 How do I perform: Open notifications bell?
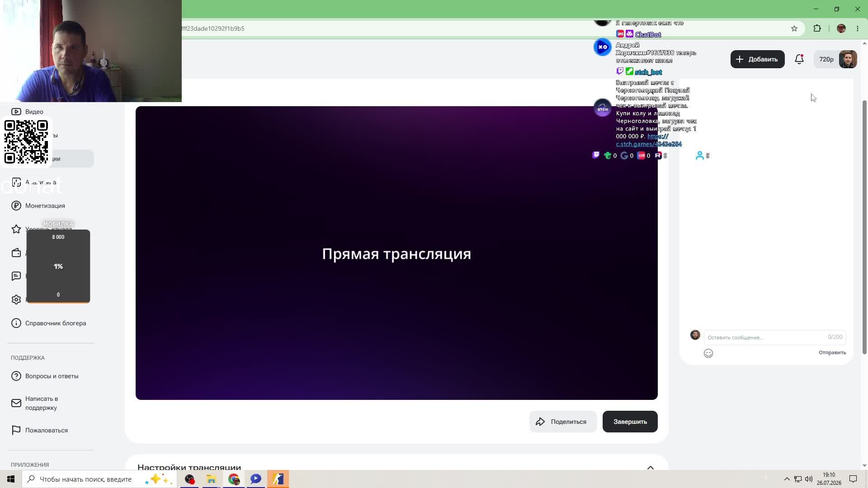click(x=799, y=59)
